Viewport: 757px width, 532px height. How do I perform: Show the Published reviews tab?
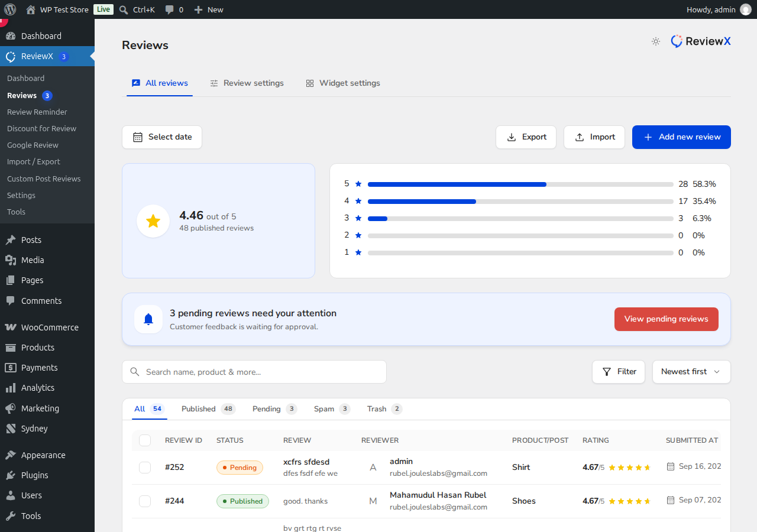point(208,409)
